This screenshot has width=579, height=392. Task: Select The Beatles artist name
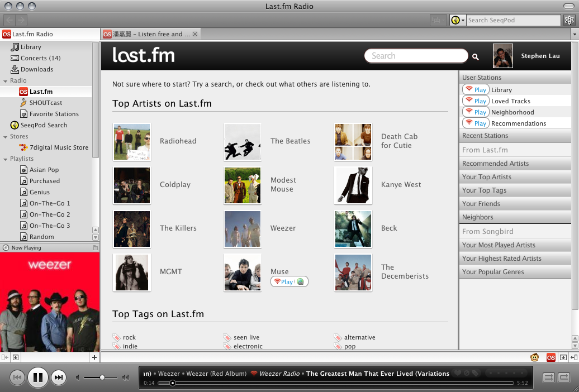pyautogui.click(x=290, y=141)
